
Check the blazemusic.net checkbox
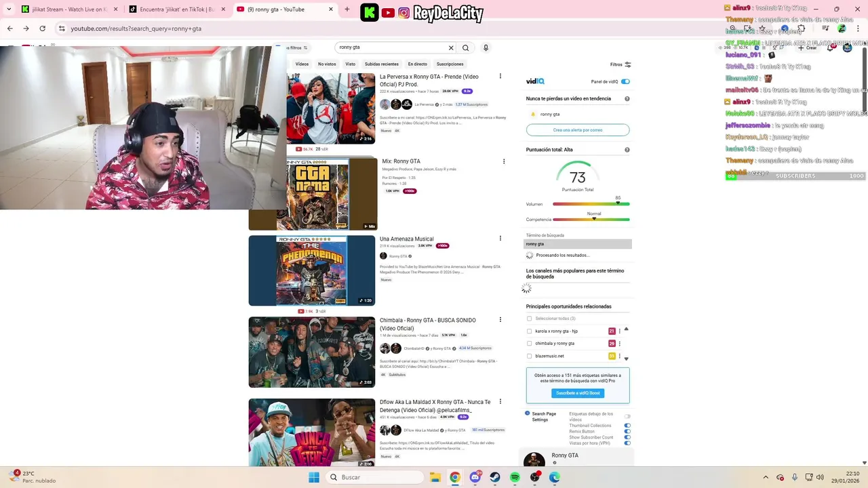pyautogui.click(x=530, y=356)
